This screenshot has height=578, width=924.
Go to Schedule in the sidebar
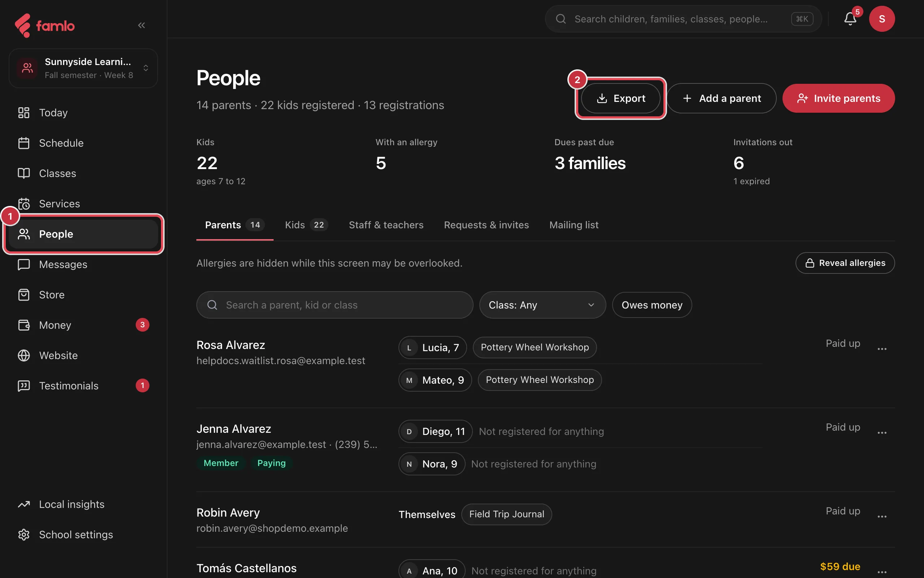(x=83, y=143)
